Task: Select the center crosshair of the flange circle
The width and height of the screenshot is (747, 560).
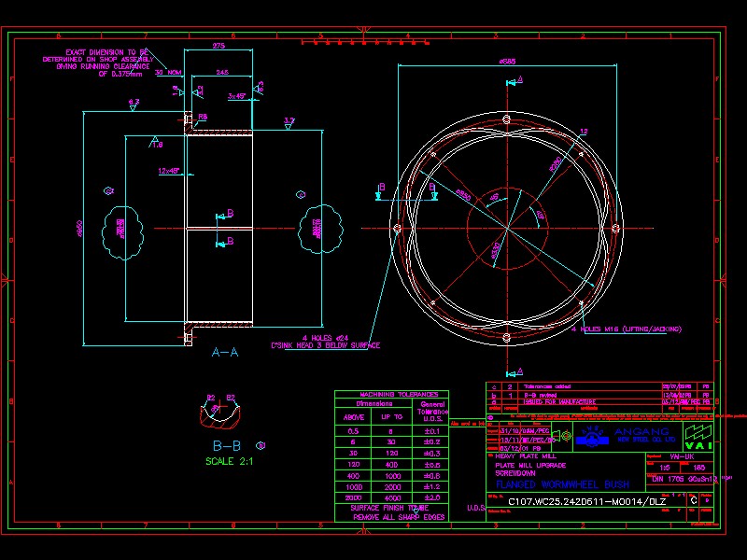Action: coord(506,228)
